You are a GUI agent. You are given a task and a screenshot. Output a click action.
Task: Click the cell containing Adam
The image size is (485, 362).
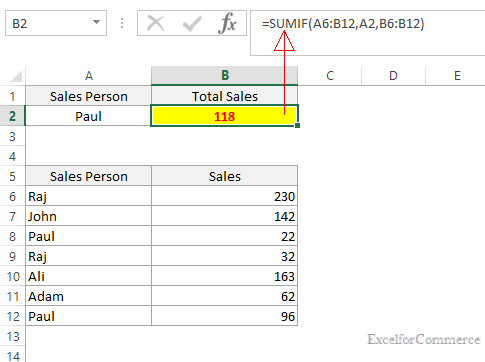[x=88, y=296]
